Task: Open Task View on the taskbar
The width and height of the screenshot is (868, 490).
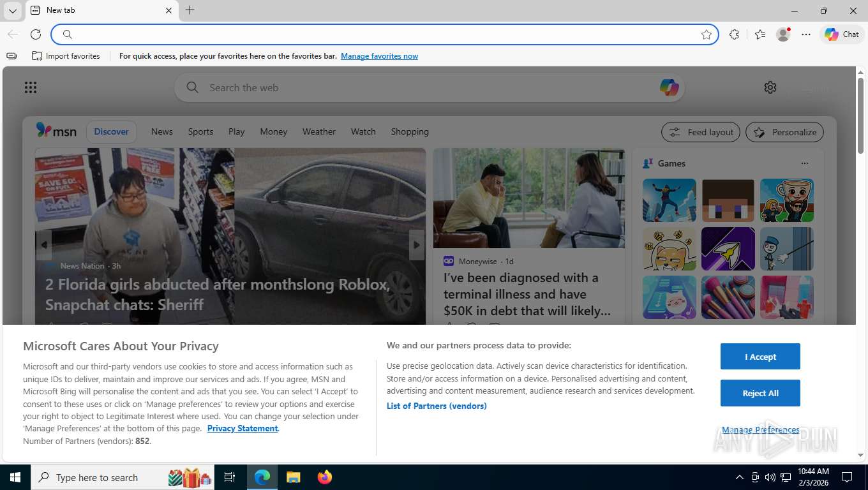Action: tap(230, 477)
